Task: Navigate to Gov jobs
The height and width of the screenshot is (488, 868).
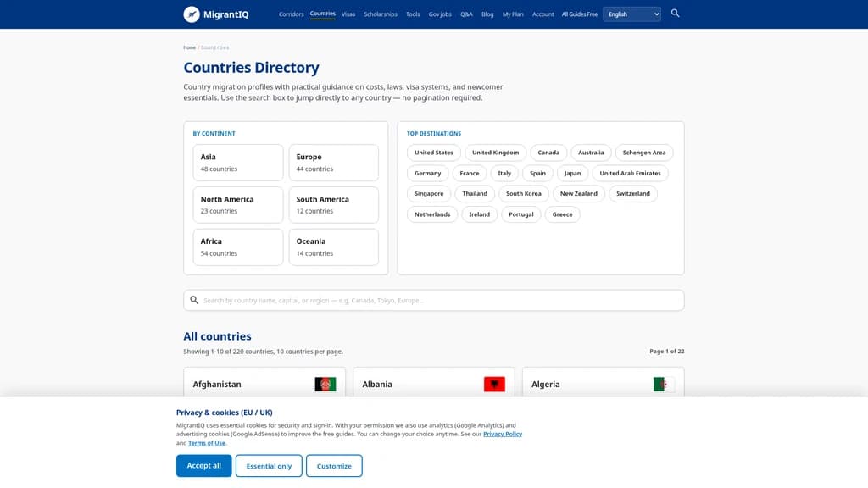Action: tap(440, 14)
